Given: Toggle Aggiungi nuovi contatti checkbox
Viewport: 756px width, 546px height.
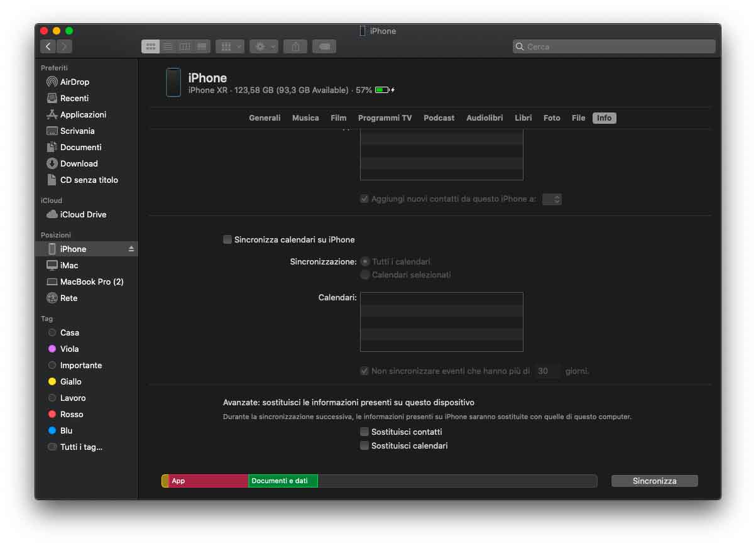Looking at the screenshot, I should click(x=364, y=199).
